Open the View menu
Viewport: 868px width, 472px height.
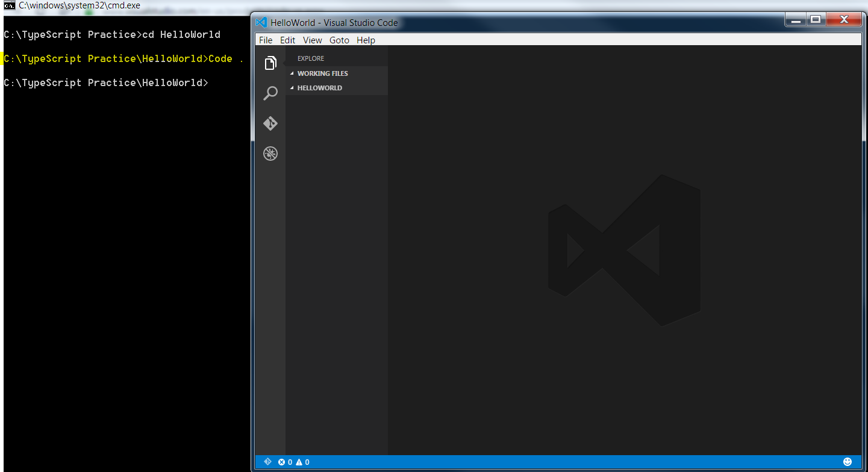tap(313, 40)
